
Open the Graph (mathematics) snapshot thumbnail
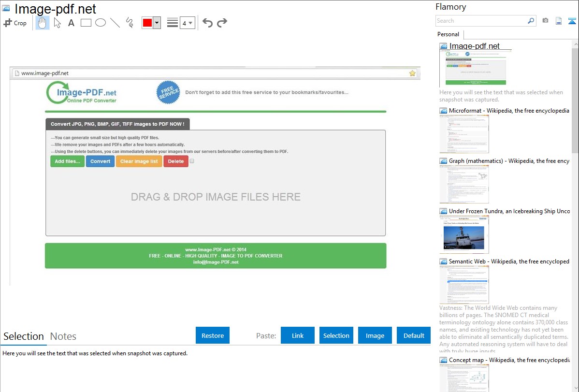point(464,184)
